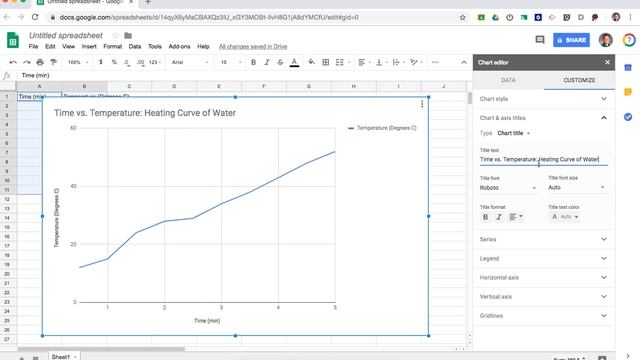This screenshot has width=640, height=360.
Task: Expand the Chart style section
Action: [544, 99]
